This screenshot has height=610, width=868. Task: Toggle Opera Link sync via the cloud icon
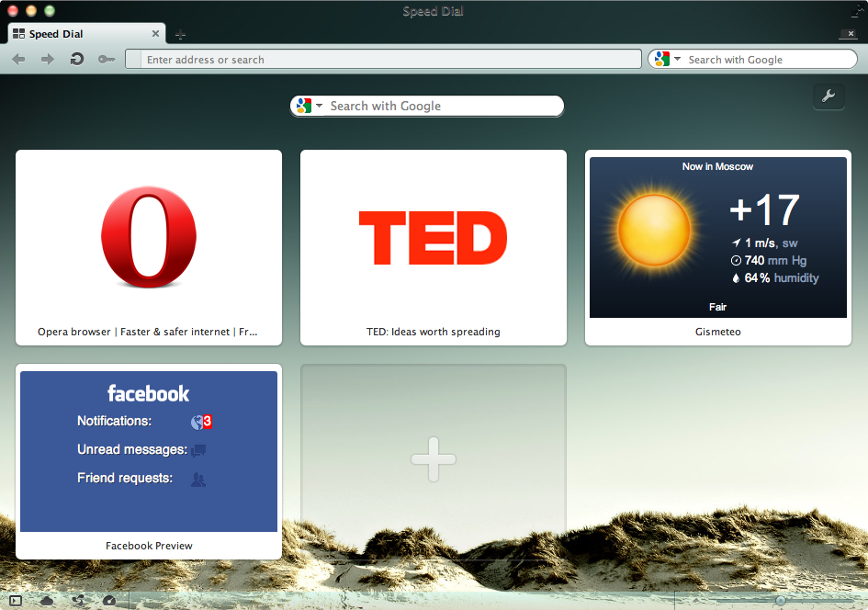[x=47, y=601]
